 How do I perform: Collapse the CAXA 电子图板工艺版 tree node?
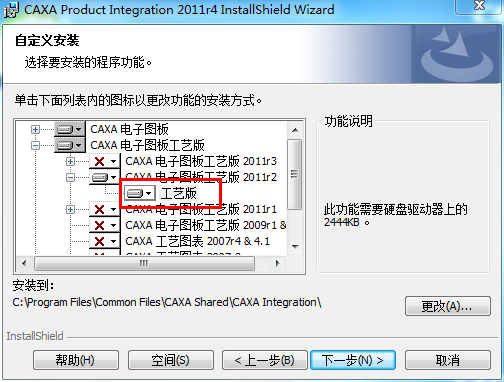(35, 145)
